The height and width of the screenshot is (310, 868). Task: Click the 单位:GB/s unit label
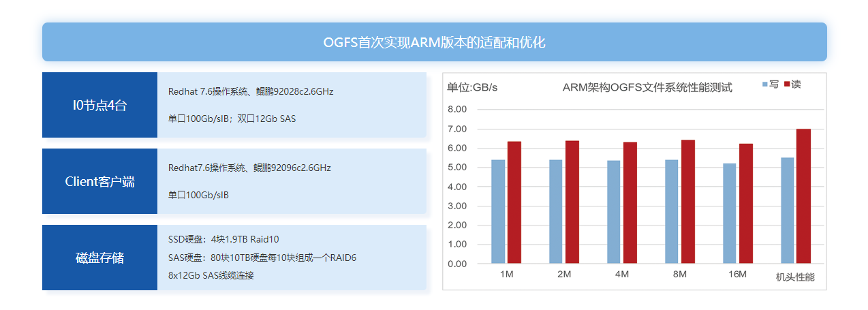click(472, 87)
